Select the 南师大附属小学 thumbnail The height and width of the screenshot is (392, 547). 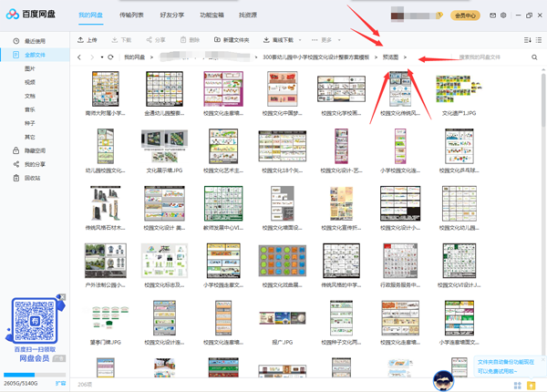coord(106,89)
